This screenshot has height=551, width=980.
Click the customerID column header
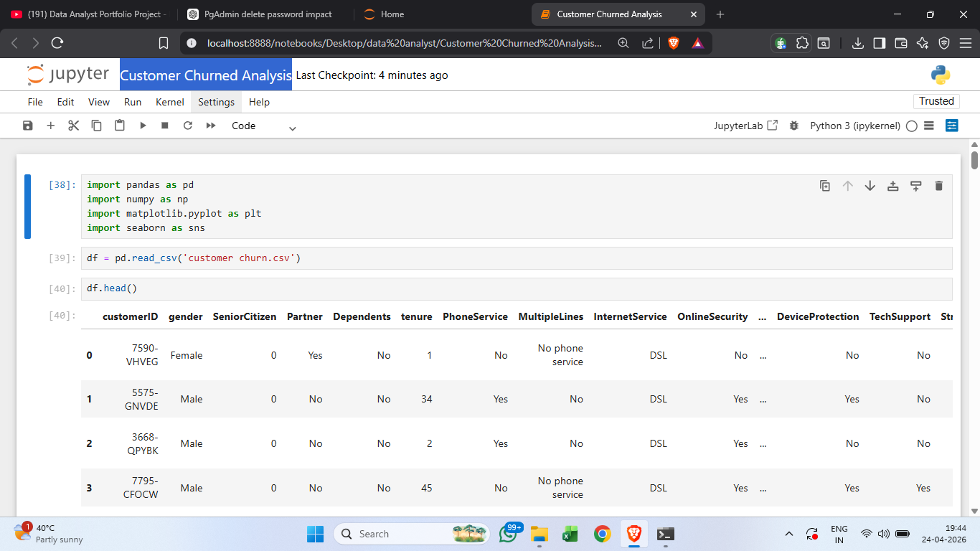130,316
